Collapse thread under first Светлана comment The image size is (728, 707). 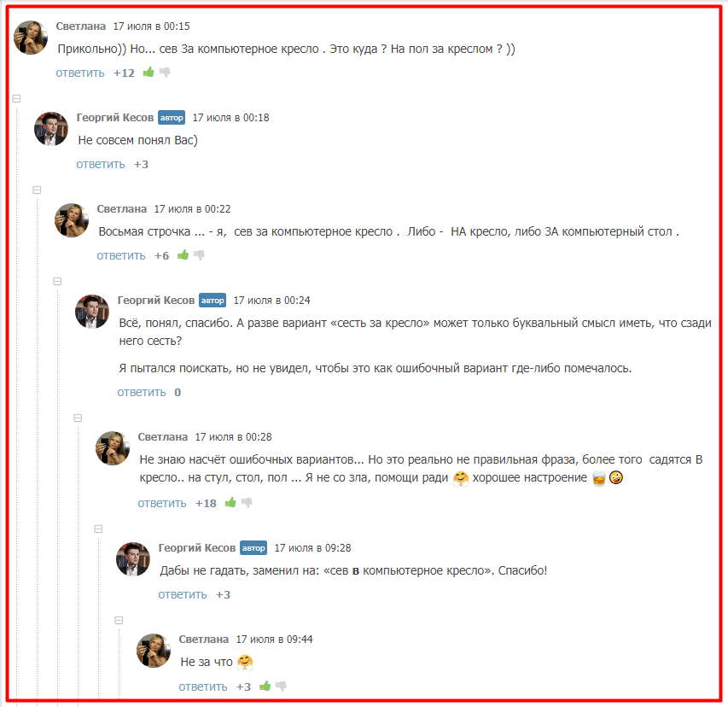point(17,98)
